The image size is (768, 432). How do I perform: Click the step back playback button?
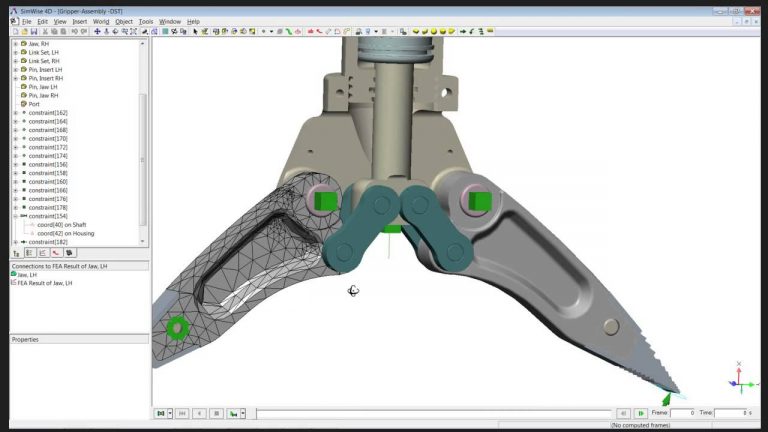click(x=199, y=413)
